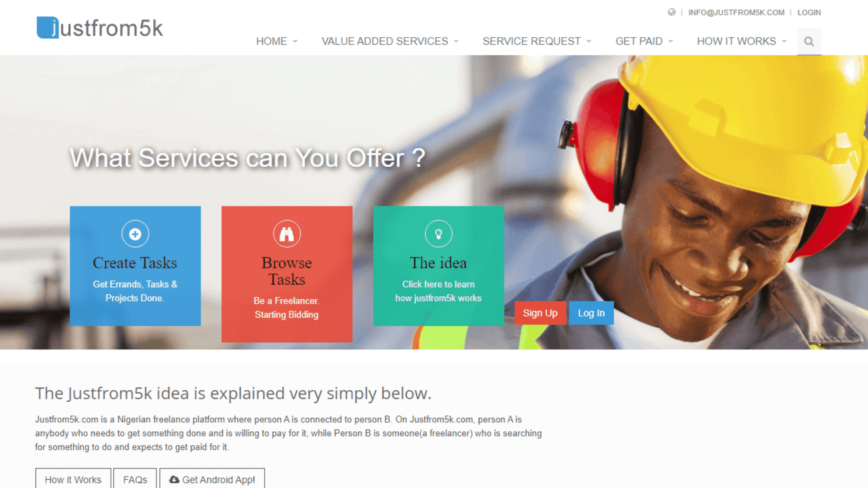The height and width of the screenshot is (488, 868).
Task: Select the Browse Tasks red tile
Action: pyautogui.click(x=287, y=274)
